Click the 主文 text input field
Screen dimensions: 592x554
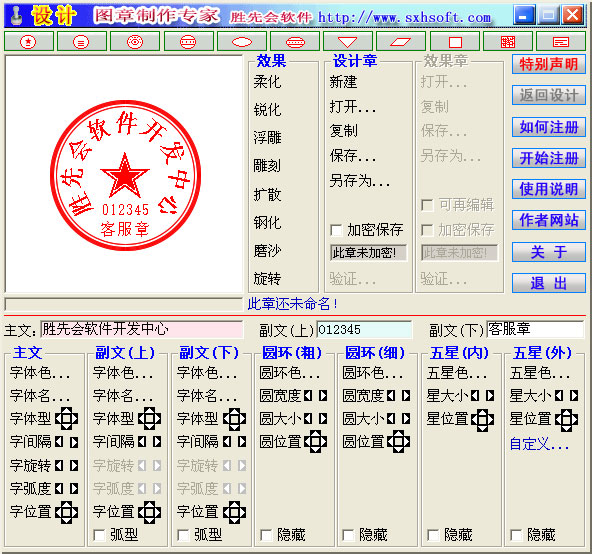pyautogui.click(x=142, y=329)
